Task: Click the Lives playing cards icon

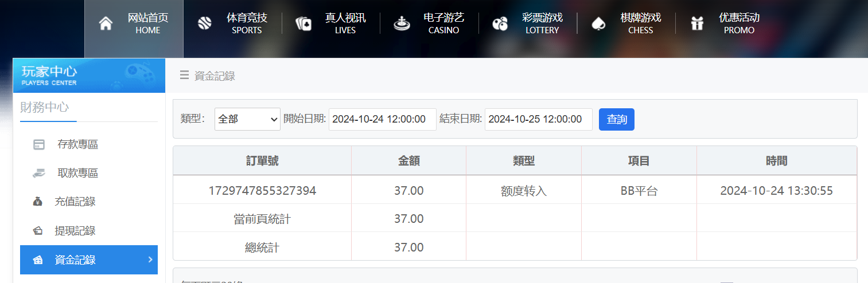Action: [x=303, y=23]
